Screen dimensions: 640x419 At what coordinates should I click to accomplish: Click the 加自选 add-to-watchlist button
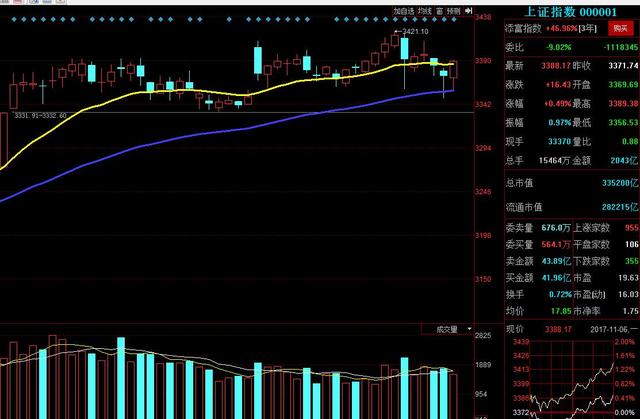[403, 11]
